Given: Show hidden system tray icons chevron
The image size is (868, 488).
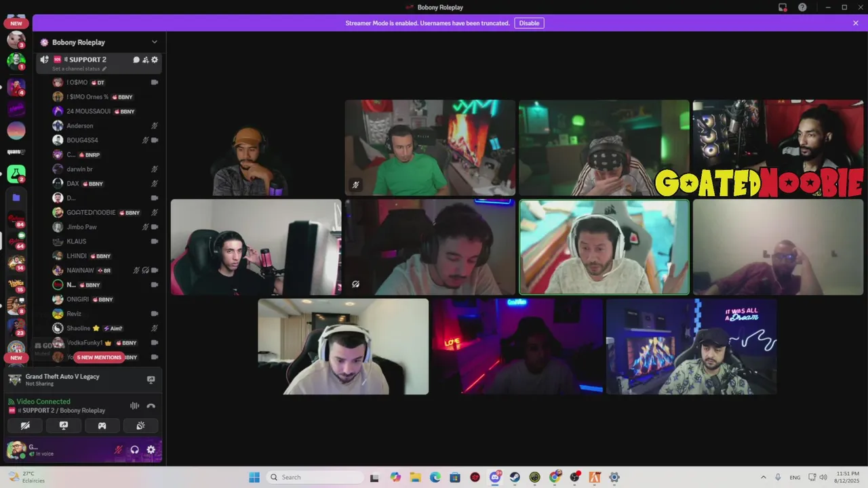Looking at the screenshot, I should pos(763,477).
